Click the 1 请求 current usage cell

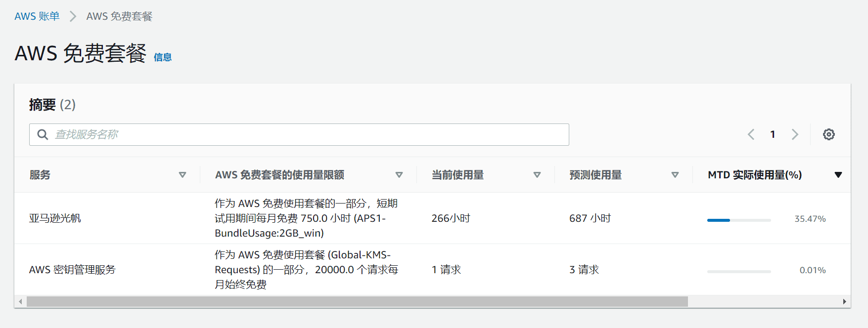tap(446, 270)
